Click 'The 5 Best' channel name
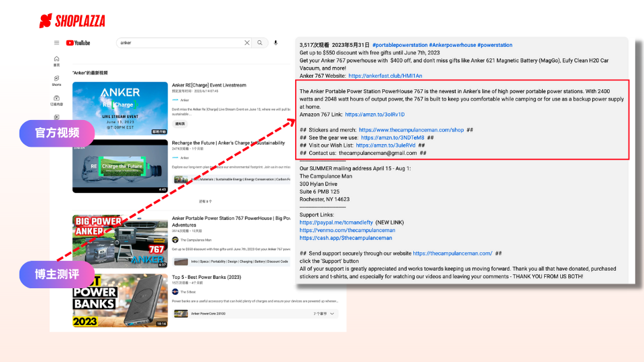The height and width of the screenshot is (362, 644). [189, 292]
